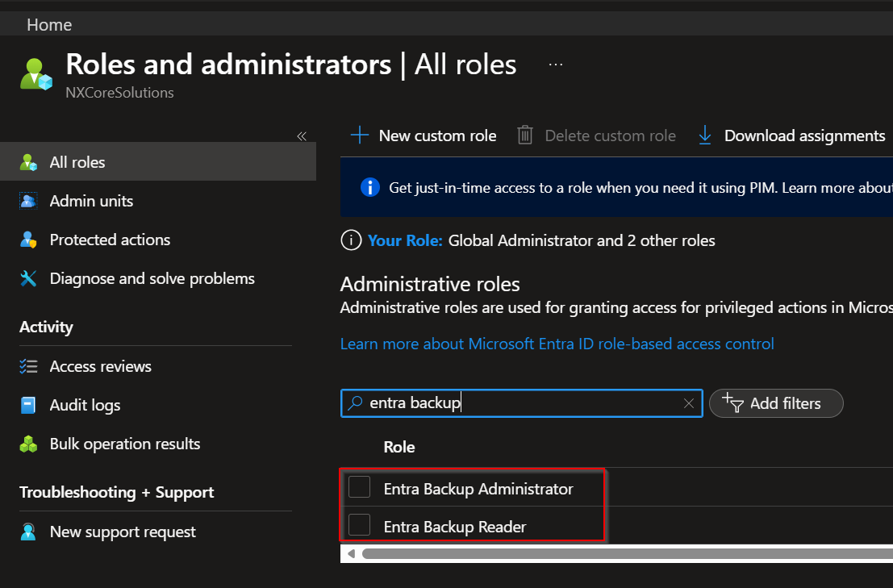Screen dimensions: 893x588
Task: Click the Protected actions icon
Action: 28,240
